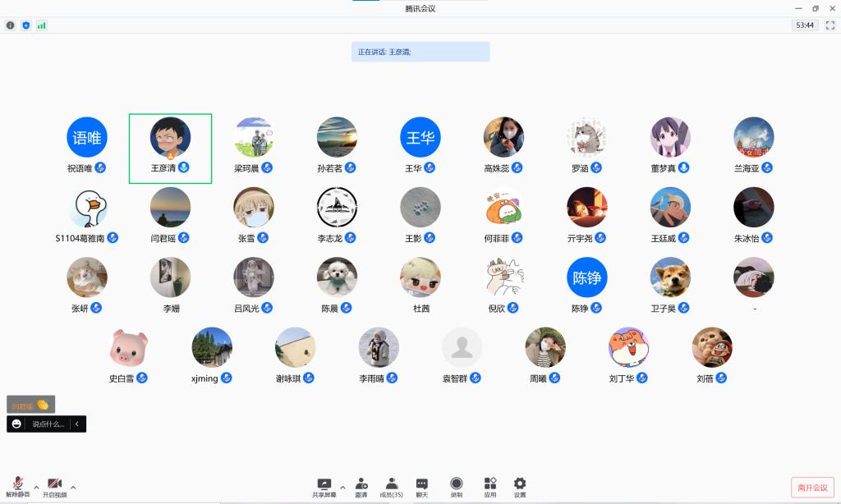Open the Invite (邀请) option
Image resolution: width=841 pixels, height=504 pixels.
[361, 487]
